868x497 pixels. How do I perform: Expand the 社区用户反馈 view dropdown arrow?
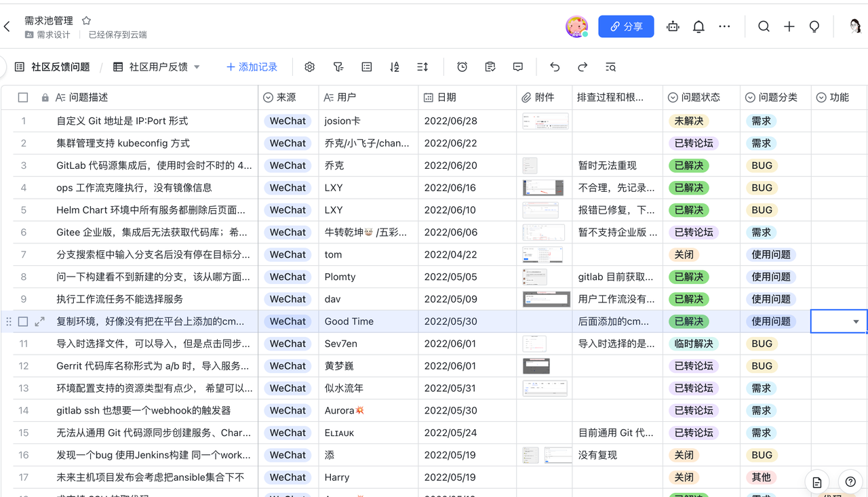coord(197,67)
